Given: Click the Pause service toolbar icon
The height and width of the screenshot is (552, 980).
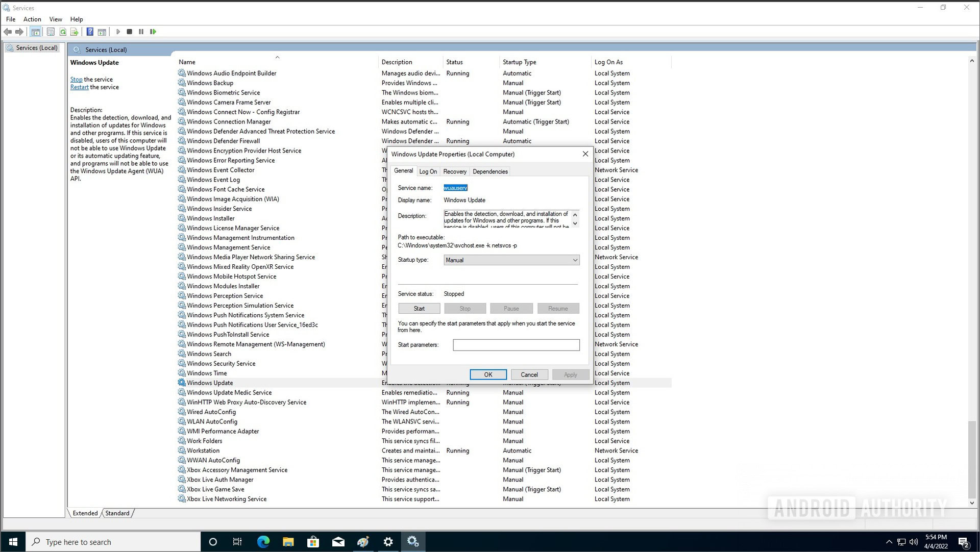Looking at the screenshot, I should [x=141, y=32].
